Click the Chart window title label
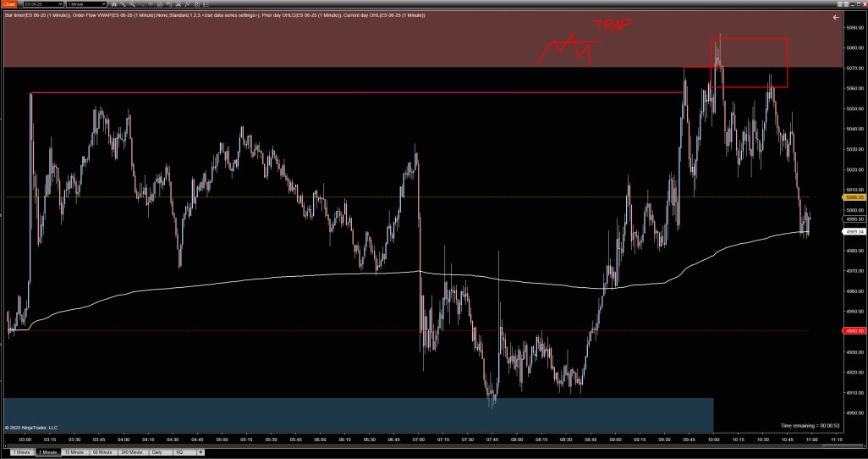868x459 pixels. point(8,4)
